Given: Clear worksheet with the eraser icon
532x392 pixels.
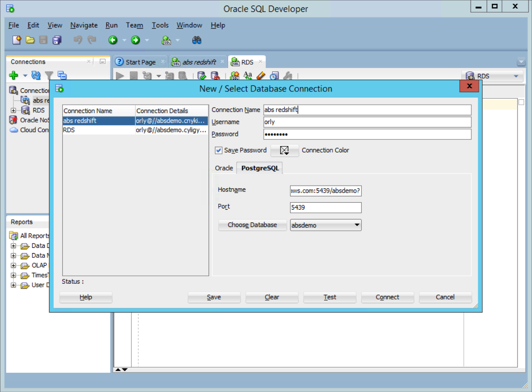Looking at the screenshot, I should point(261,76).
